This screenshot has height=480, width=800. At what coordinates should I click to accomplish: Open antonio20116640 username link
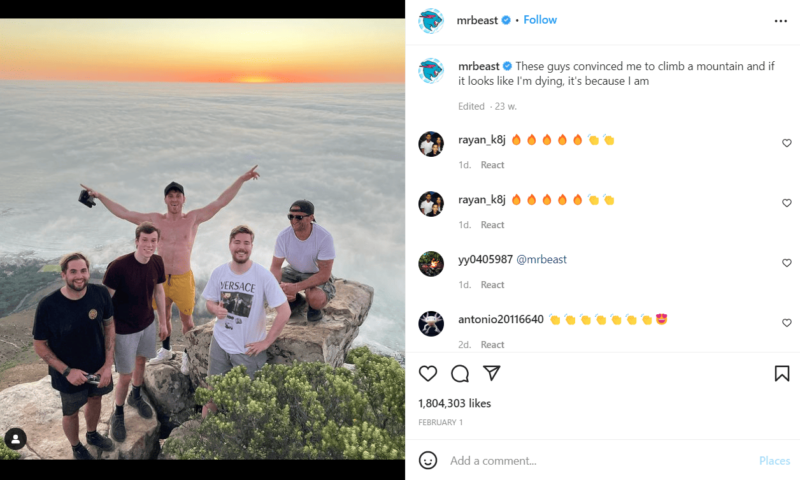coord(501,320)
